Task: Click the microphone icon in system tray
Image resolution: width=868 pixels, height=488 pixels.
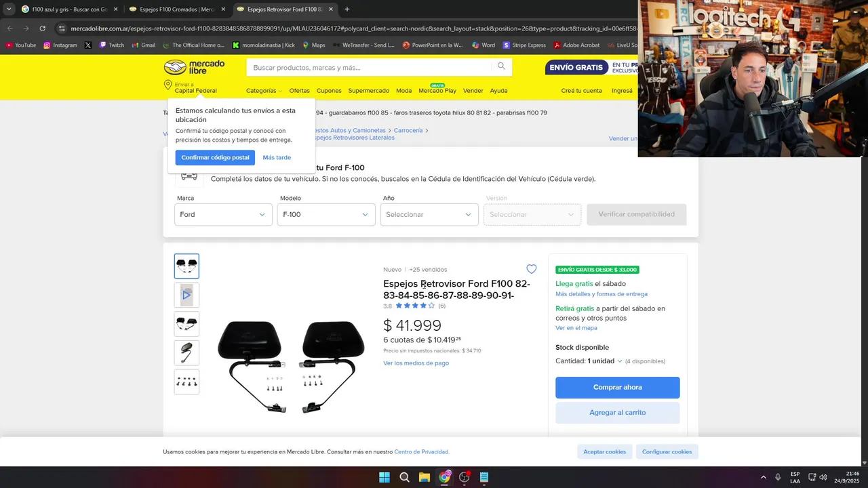Action: (778, 477)
